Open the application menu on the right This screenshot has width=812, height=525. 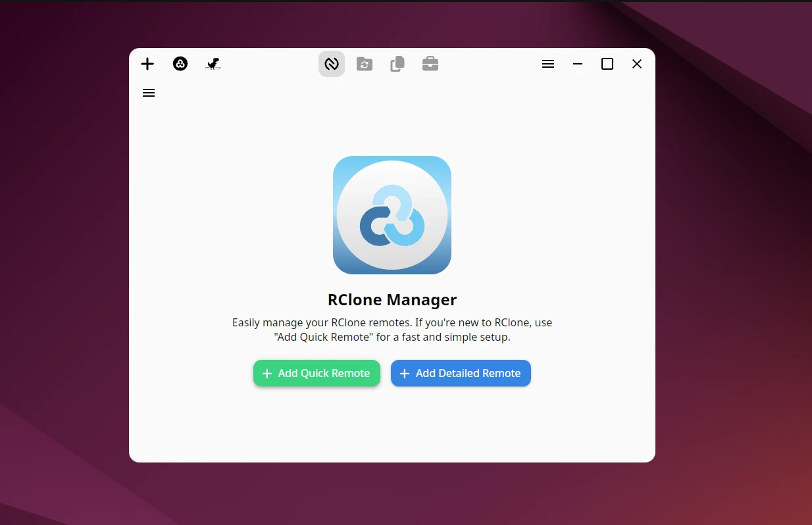[548, 64]
